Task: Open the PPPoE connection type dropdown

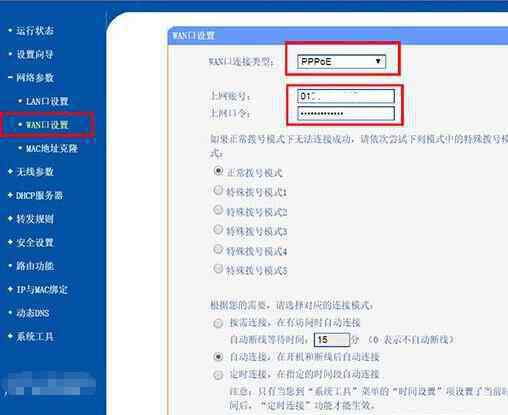Action: pos(341,62)
